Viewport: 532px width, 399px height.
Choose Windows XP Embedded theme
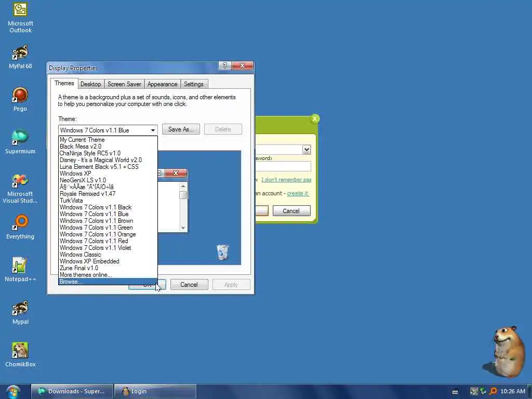coord(108,262)
